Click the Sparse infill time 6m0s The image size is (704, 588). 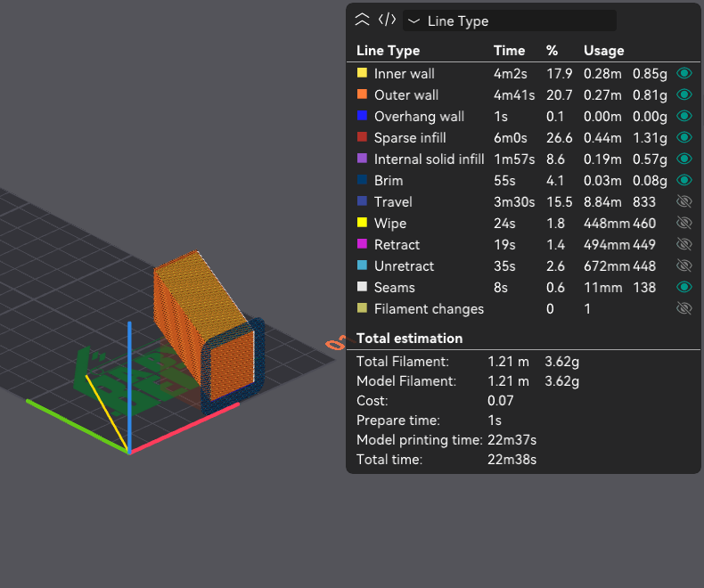[x=510, y=138]
